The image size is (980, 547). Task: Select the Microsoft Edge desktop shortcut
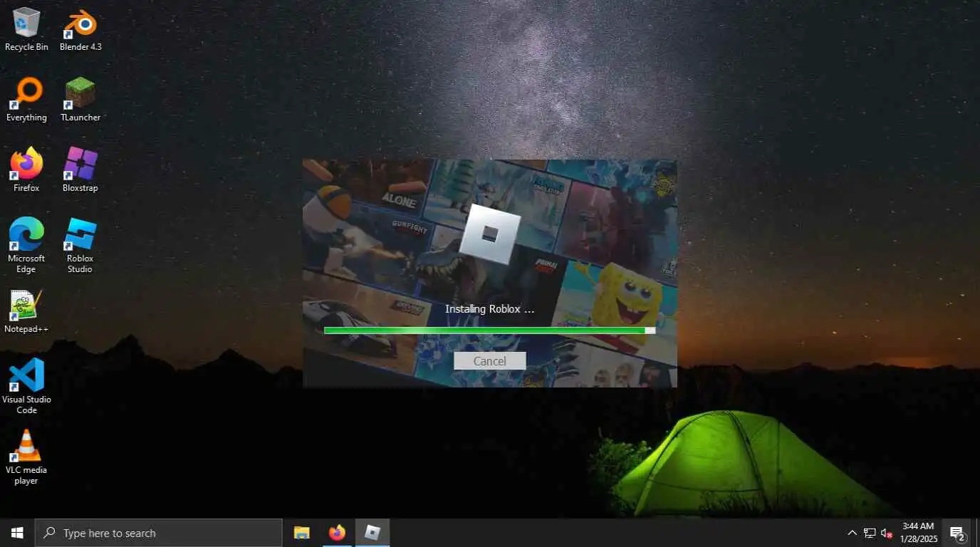point(26,246)
